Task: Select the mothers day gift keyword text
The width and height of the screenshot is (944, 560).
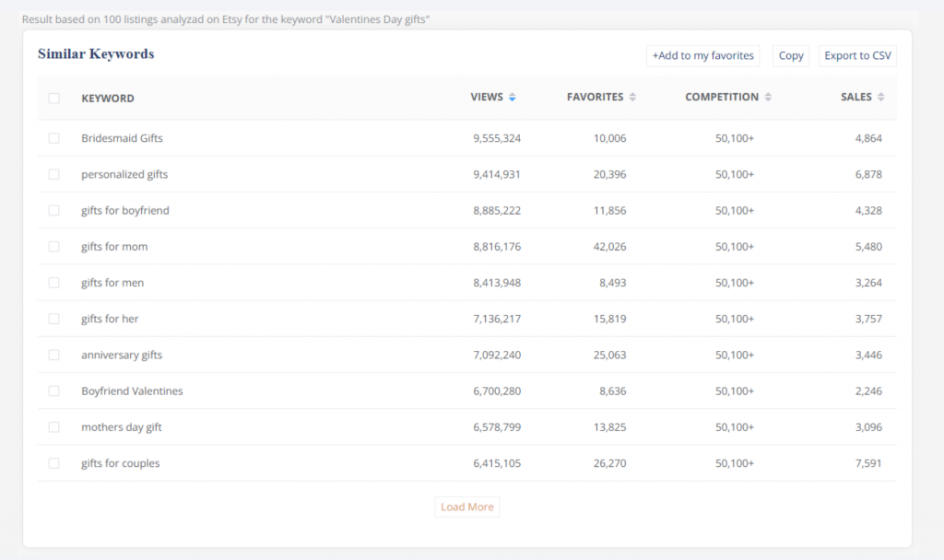Action: point(122,427)
